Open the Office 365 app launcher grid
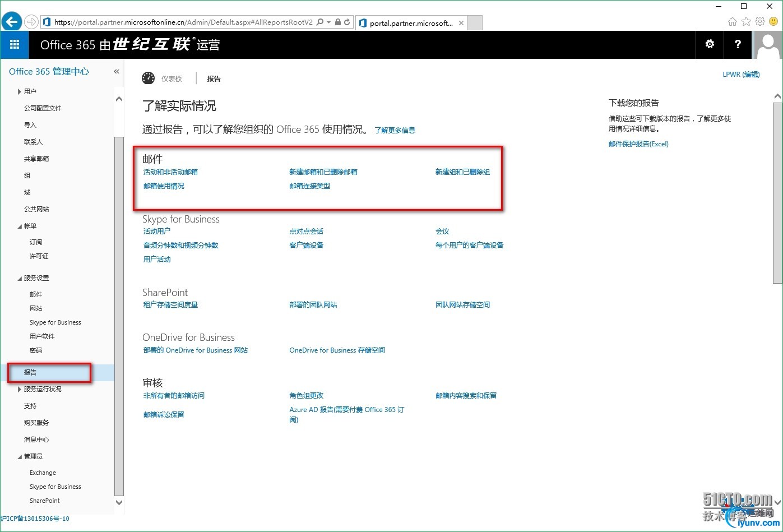 click(15, 45)
